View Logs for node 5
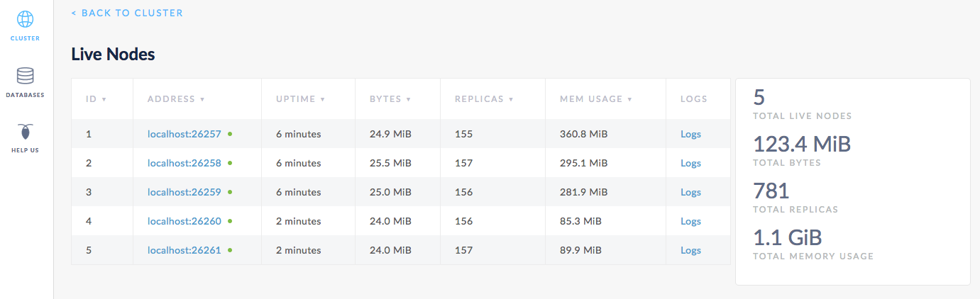 coord(690,250)
